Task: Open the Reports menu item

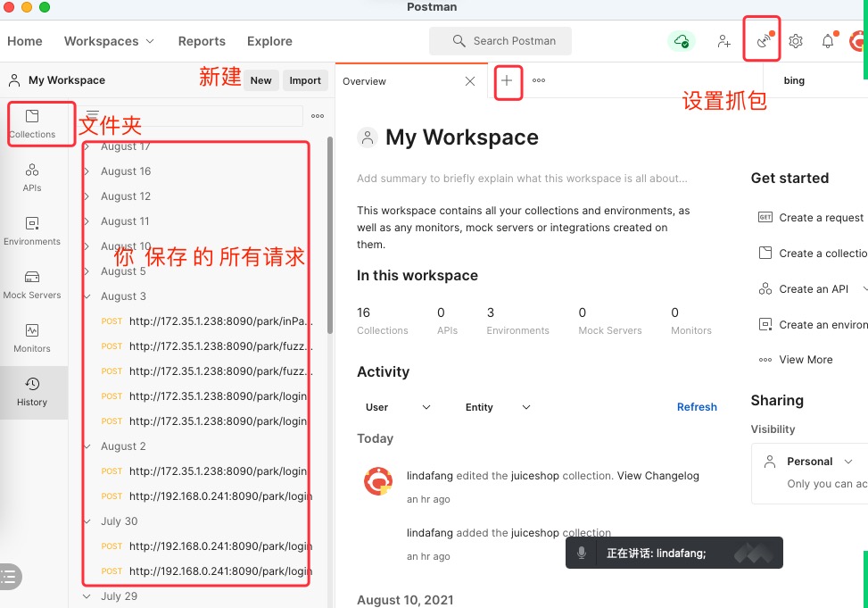Action: (202, 41)
